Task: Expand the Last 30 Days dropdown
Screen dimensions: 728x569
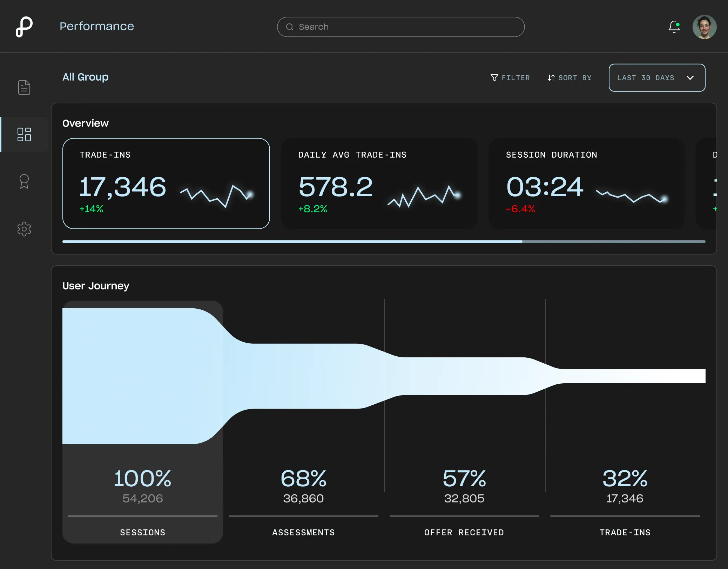Action: click(646, 78)
